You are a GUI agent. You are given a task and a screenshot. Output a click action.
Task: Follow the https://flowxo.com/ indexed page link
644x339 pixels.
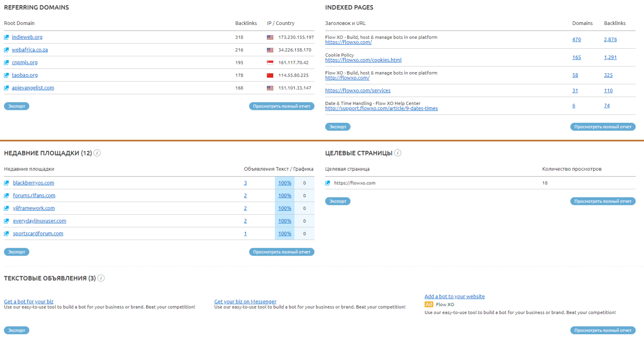[349, 42]
